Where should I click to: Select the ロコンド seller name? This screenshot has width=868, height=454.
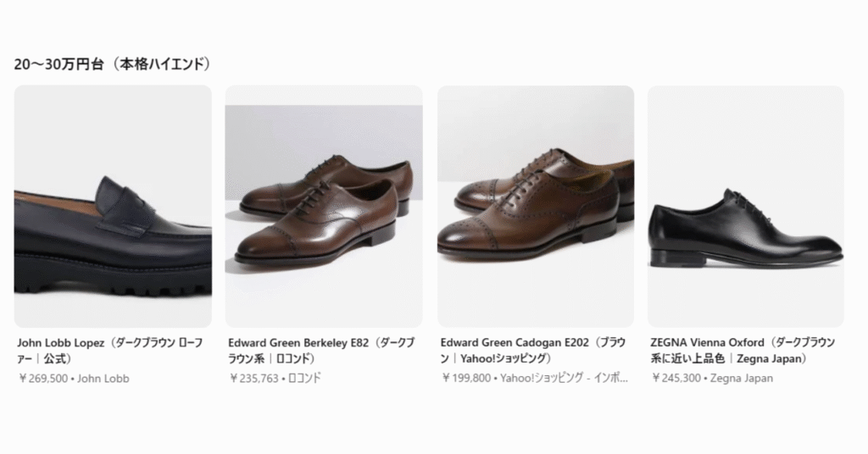[305, 379]
